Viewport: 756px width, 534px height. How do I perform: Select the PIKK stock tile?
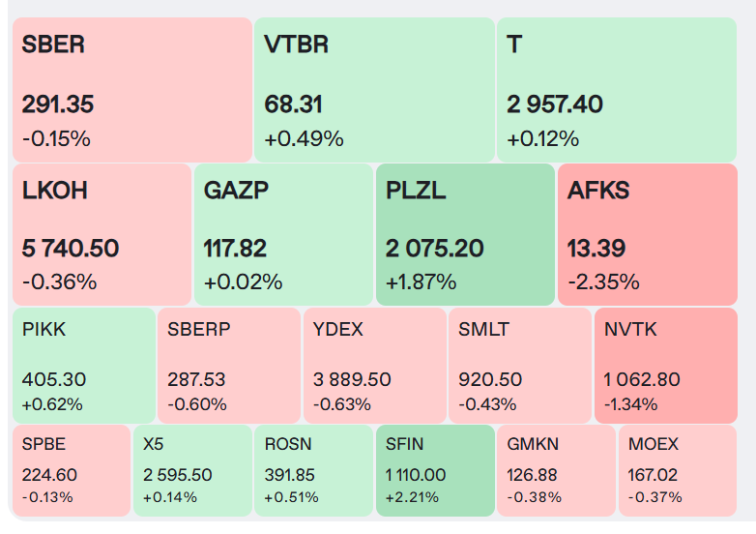pyautogui.click(x=83, y=365)
